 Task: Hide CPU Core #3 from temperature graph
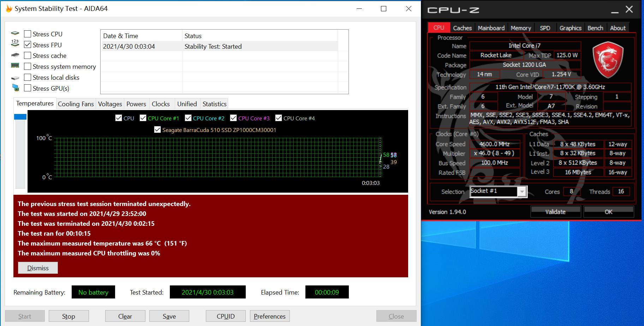[233, 118]
